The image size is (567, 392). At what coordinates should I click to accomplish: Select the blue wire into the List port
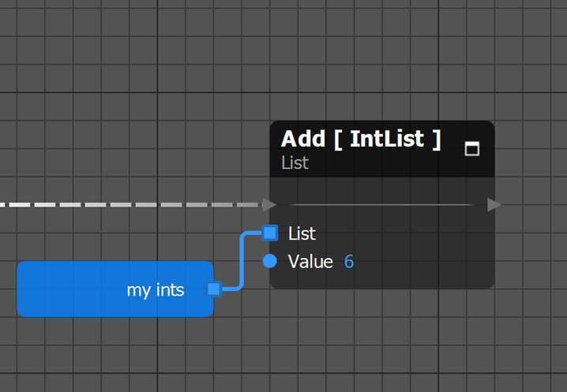[242, 260]
